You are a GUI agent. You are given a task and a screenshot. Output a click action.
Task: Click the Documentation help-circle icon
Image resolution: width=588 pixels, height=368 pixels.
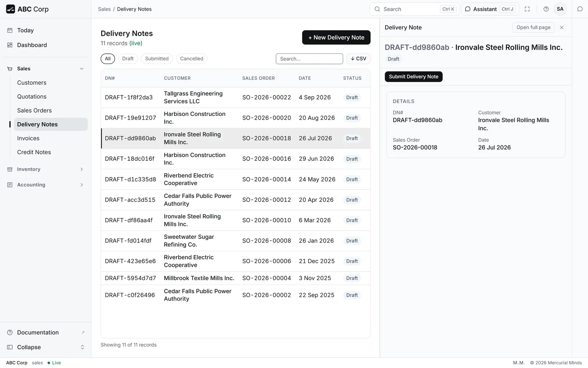[x=10, y=332]
